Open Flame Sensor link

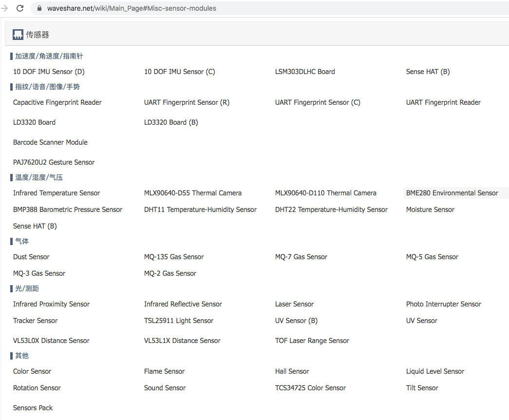point(164,372)
